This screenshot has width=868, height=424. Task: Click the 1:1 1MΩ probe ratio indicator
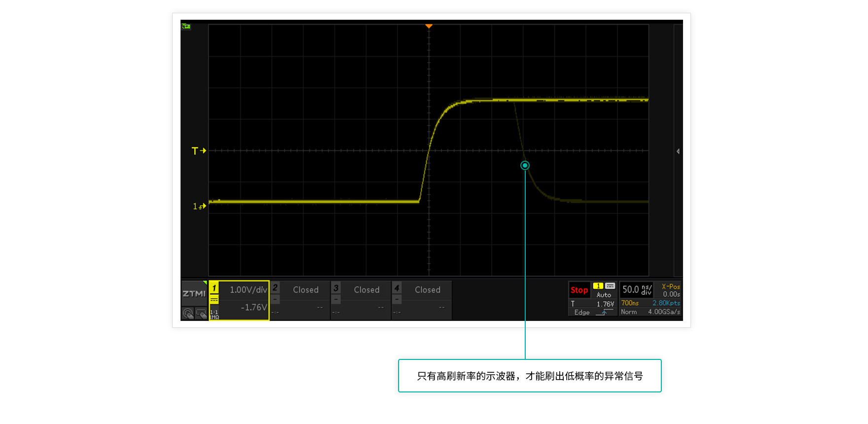(x=214, y=315)
